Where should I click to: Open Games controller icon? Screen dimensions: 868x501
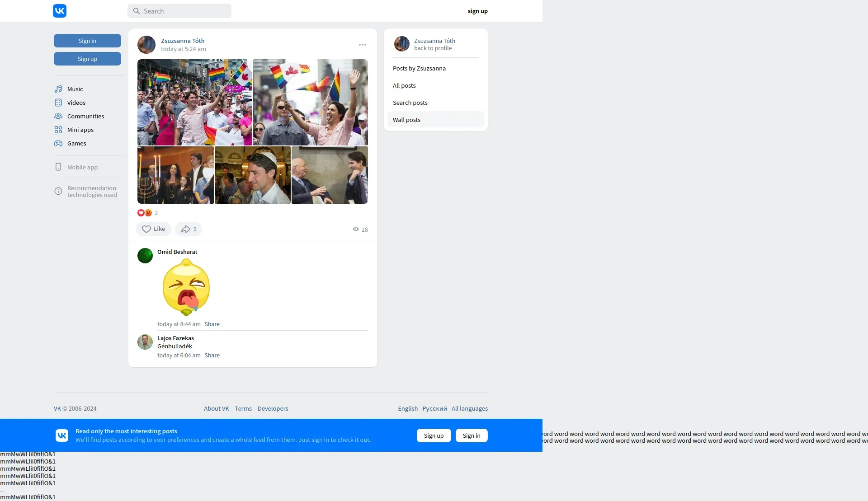pyautogui.click(x=58, y=143)
